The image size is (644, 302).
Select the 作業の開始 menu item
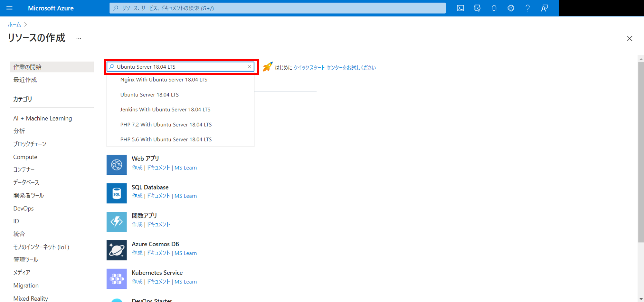(52, 67)
